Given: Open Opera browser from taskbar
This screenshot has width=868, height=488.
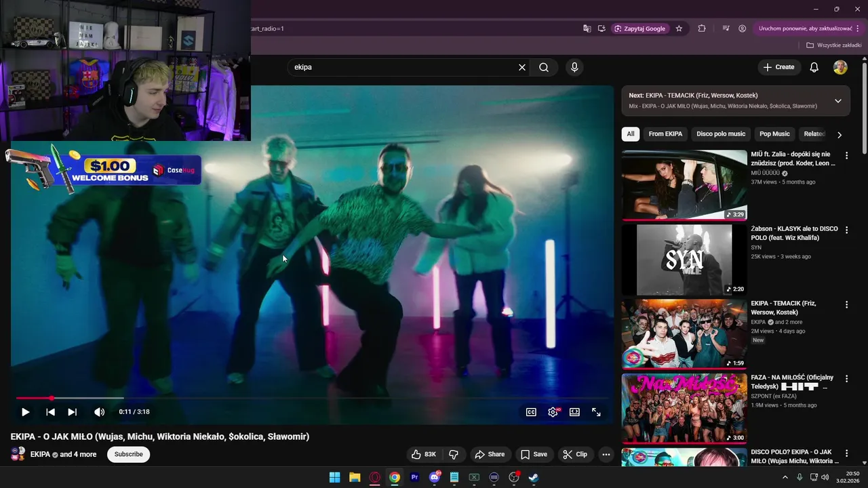Looking at the screenshot, I should pos(374,477).
